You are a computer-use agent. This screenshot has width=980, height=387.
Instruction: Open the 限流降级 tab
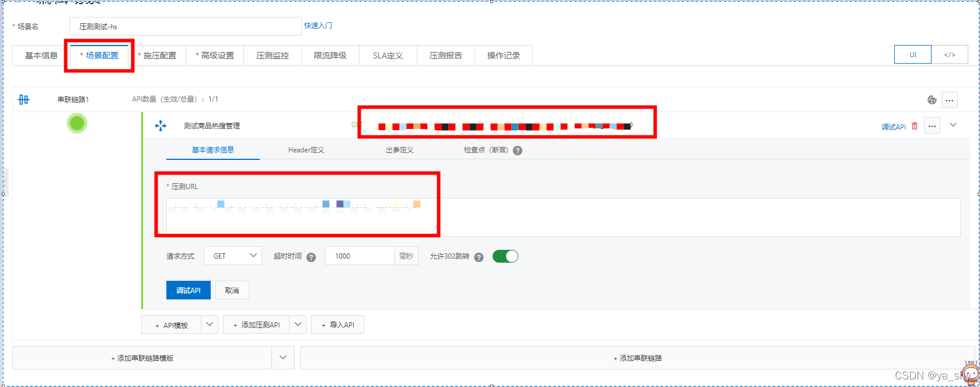click(330, 55)
